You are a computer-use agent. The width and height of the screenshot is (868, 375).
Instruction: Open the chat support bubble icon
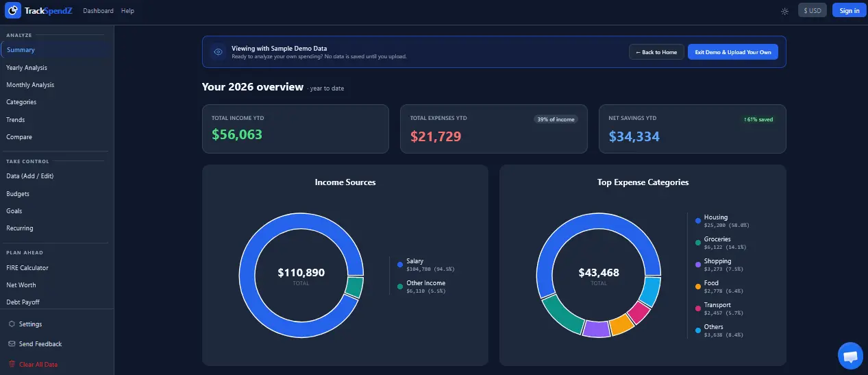point(851,356)
